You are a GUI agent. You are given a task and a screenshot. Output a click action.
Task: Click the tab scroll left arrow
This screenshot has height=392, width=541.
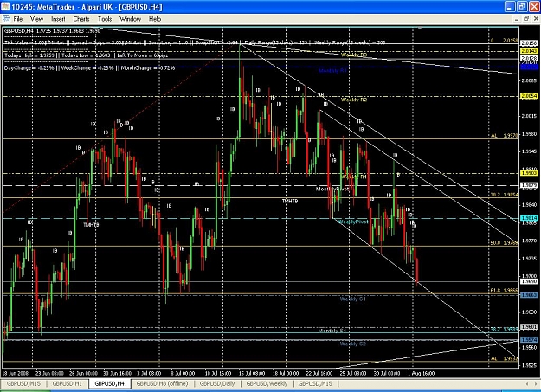pyautogui.click(x=527, y=383)
